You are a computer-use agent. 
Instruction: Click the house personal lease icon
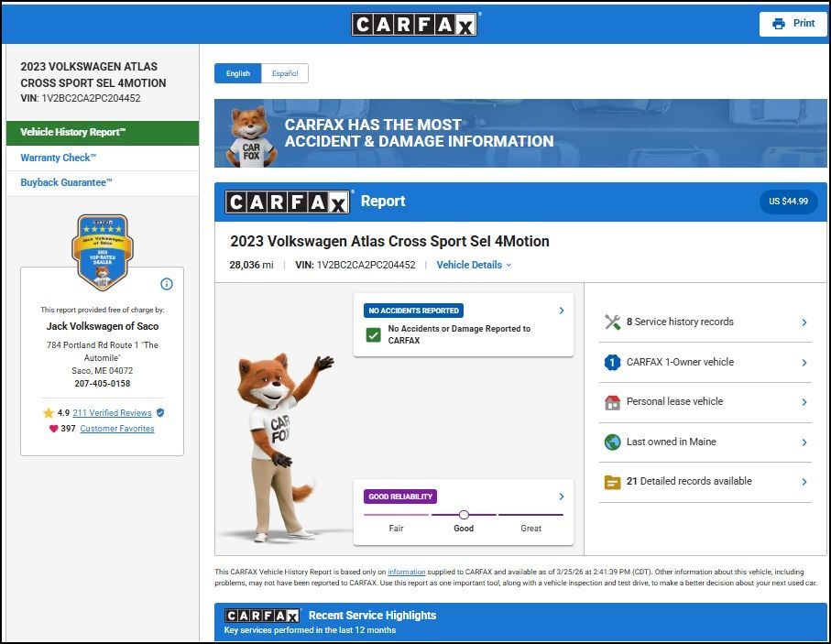(x=613, y=402)
